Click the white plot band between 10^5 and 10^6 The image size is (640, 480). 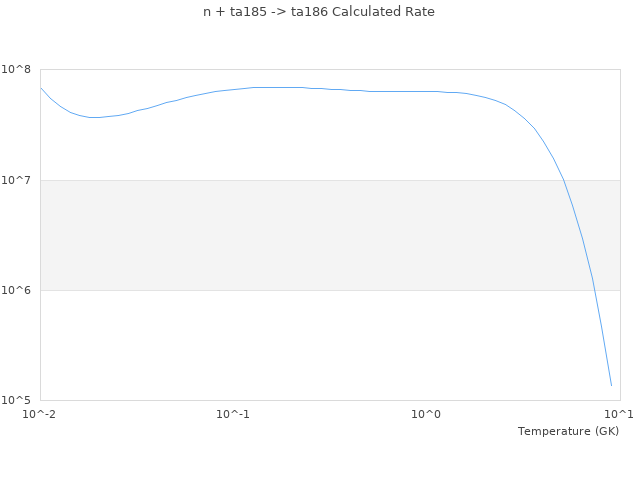[x=300, y=345]
